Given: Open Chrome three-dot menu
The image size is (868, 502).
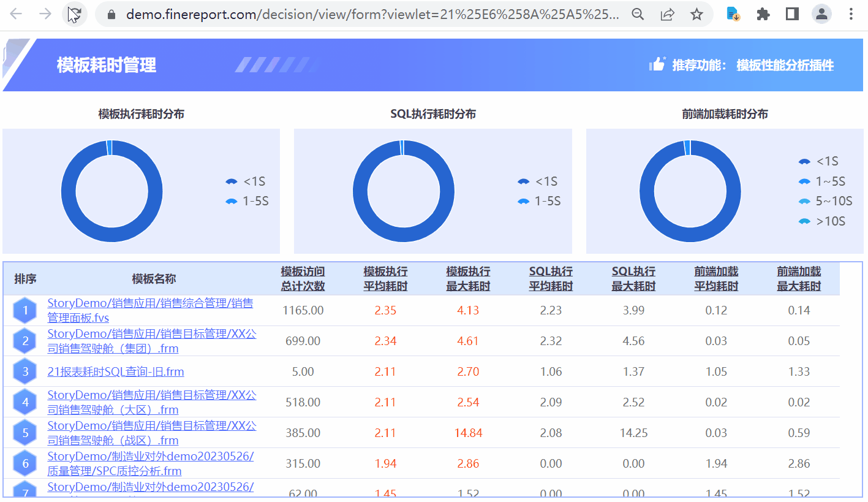Looking at the screenshot, I should (851, 14).
